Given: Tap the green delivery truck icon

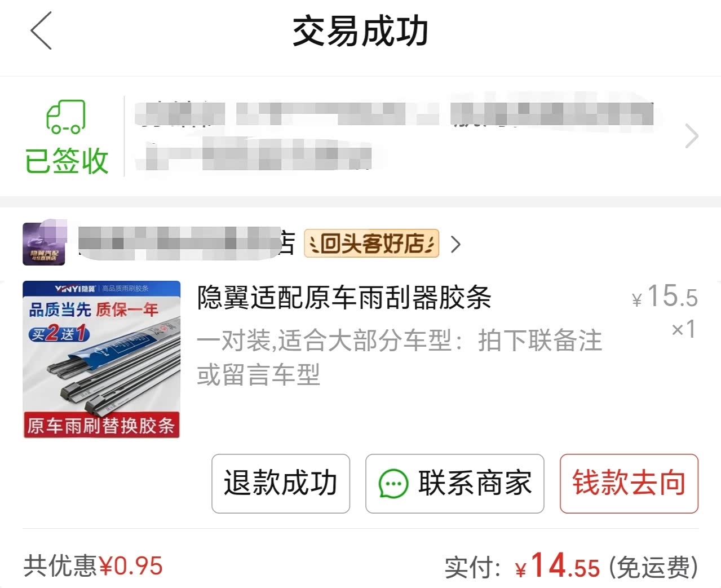Looking at the screenshot, I should click(66, 117).
